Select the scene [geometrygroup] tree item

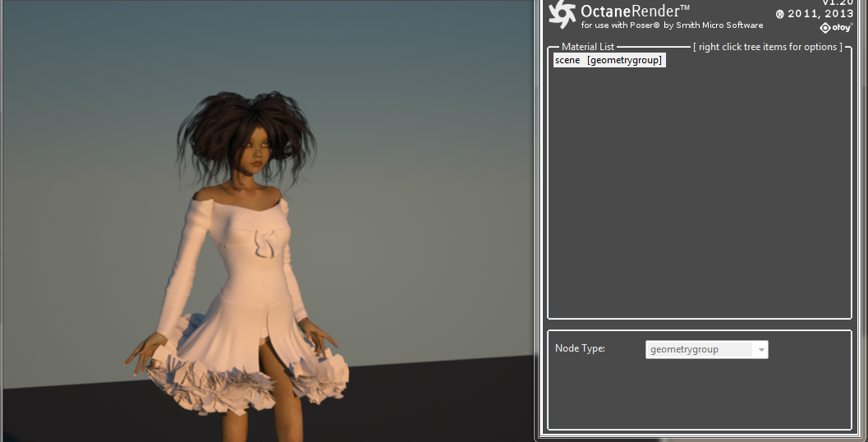coord(609,60)
